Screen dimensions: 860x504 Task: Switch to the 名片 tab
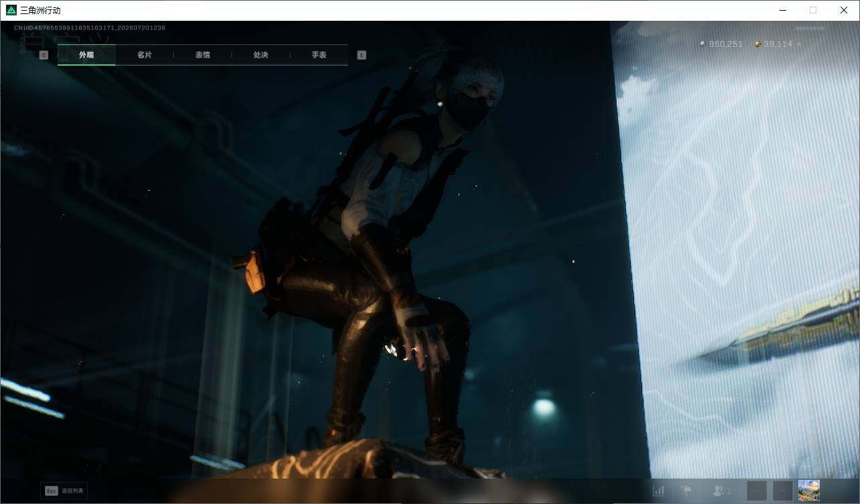tap(144, 55)
